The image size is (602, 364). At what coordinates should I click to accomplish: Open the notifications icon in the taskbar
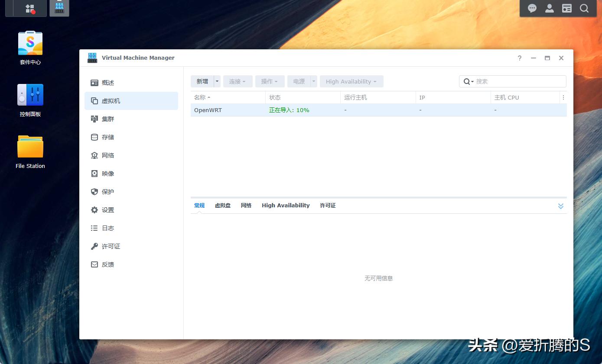[x=532, y=8]
